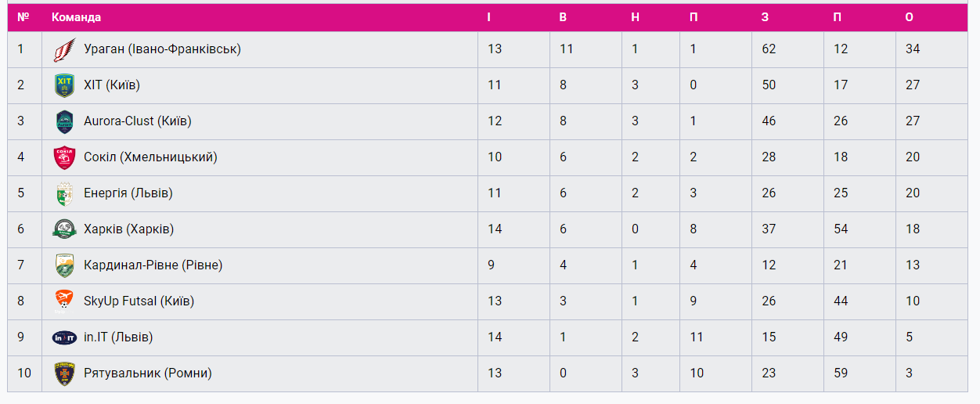Click the SkyUp Futsal team logo
This screenshot has width=980, height=404.
coord(64,301)
